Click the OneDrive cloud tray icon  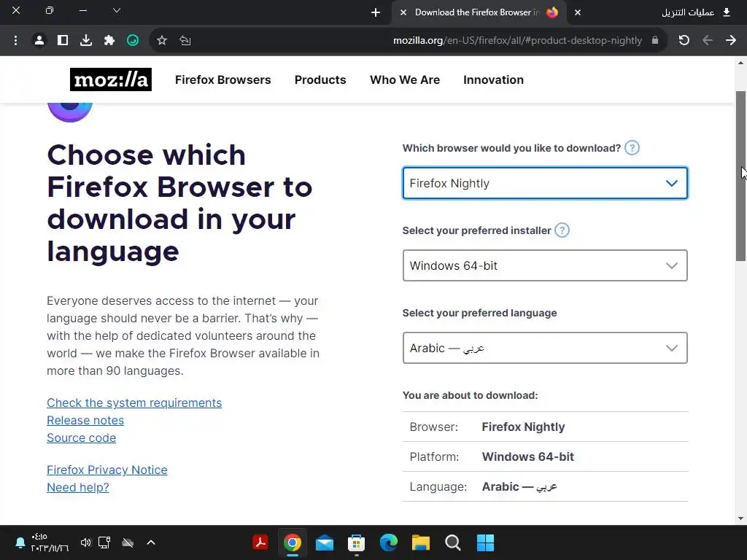[x=128, y=542]
